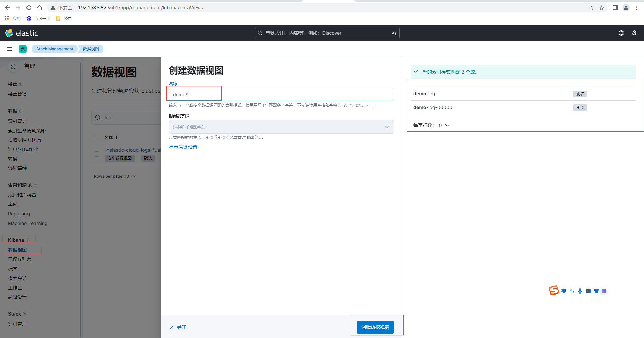Open 转换 in sidebar

(x=13, y=159)
